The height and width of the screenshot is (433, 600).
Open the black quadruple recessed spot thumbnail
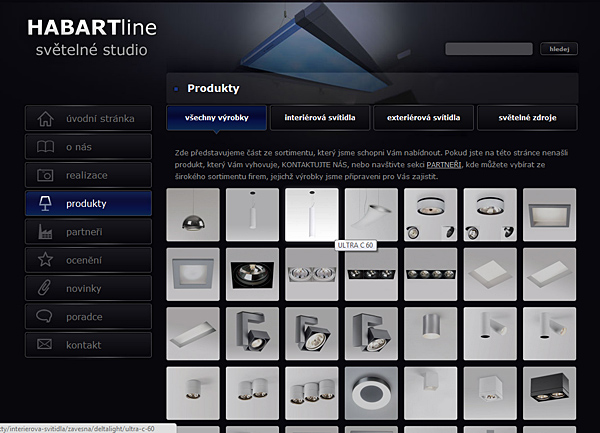coord(430,274)
